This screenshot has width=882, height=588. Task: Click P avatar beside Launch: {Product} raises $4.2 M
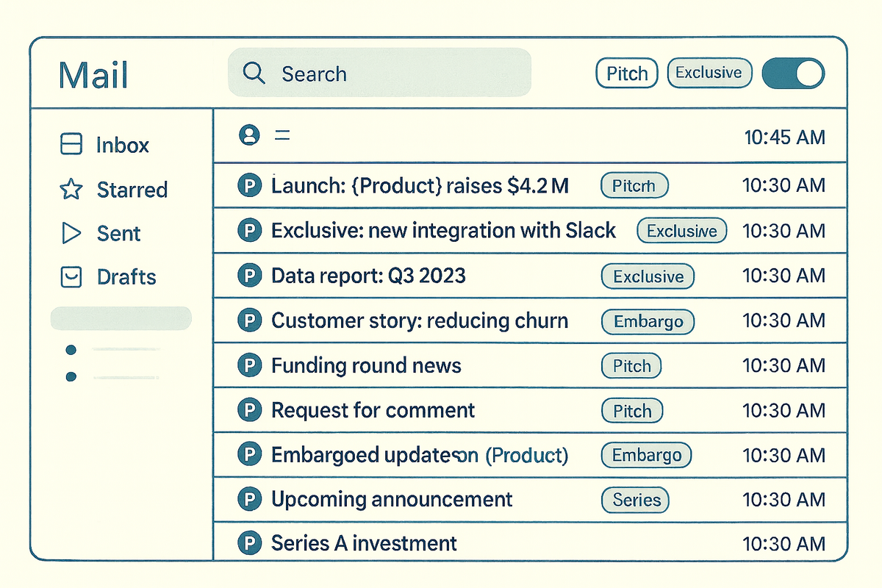250,186
